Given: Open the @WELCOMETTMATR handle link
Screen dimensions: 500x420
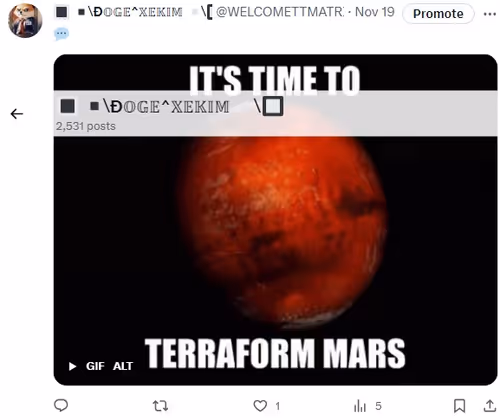Looking at the screenshot, I should point(279,12).
